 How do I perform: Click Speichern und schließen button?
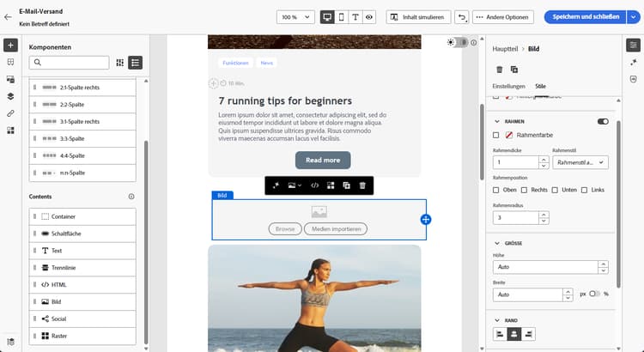586,17
